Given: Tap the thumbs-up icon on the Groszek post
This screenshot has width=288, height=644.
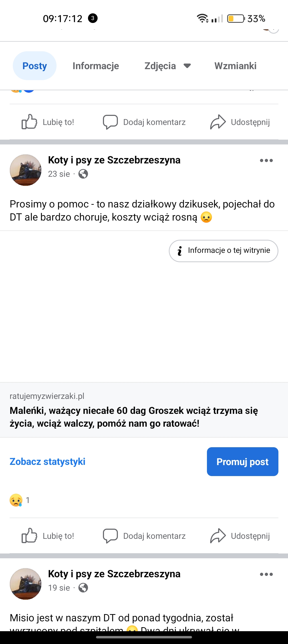Looking at the screenshot, I should click(x=29, y=536).
